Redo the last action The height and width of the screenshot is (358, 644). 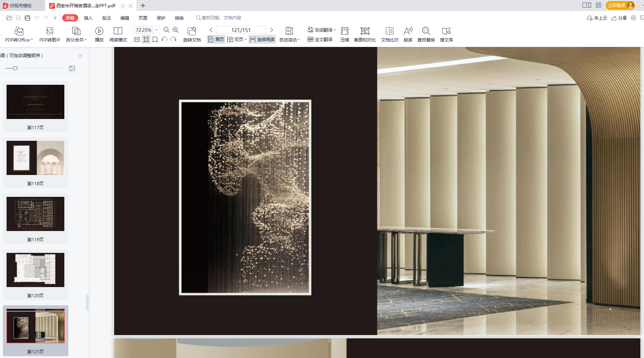(x=46, y=18)
